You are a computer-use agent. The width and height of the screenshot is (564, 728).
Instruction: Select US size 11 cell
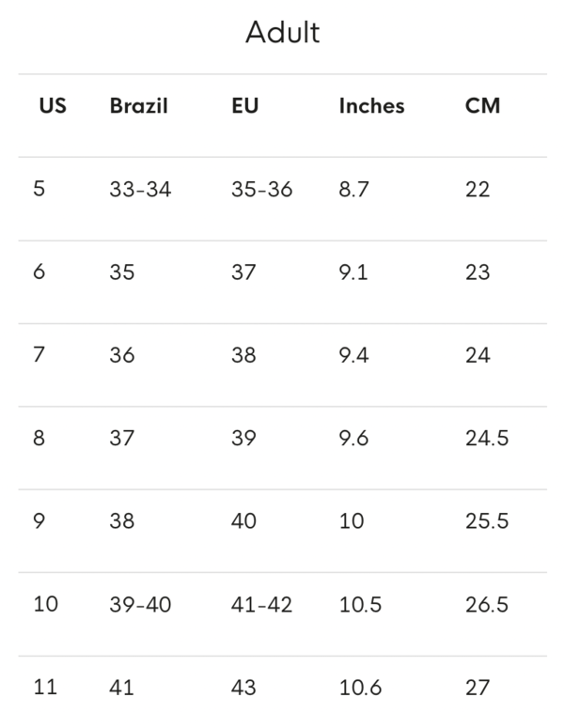45,688
